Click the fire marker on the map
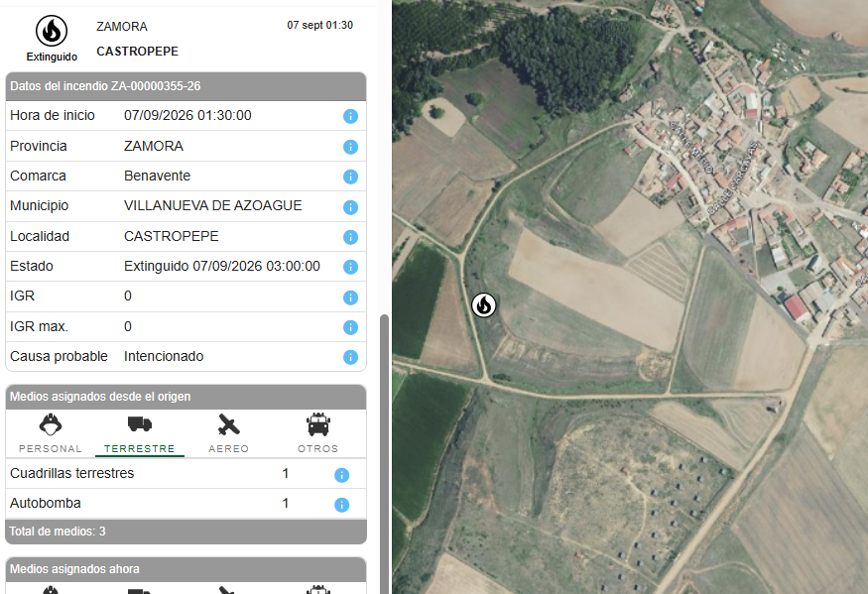Viewport: 868px width, 594px height. [x=484, y=305]
